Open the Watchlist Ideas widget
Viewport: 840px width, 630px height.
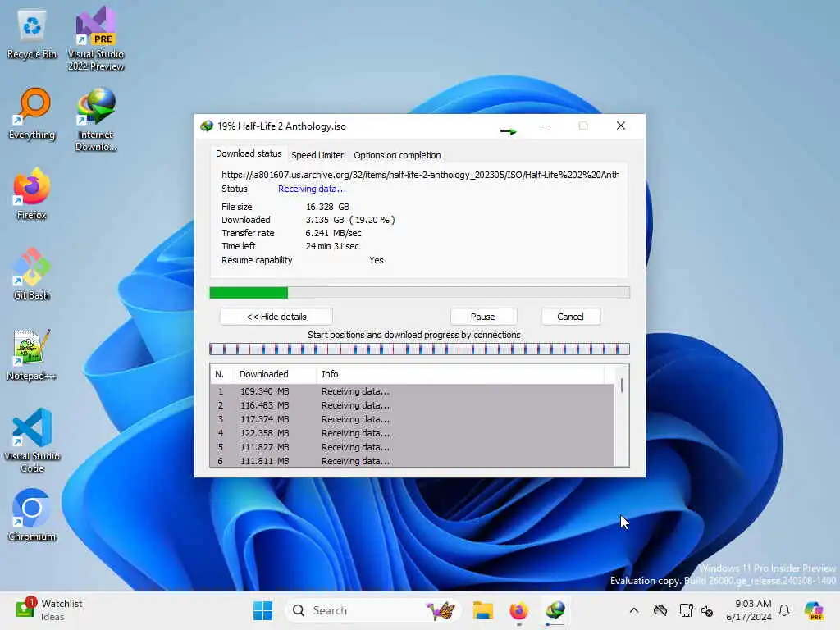pos(48,610)
